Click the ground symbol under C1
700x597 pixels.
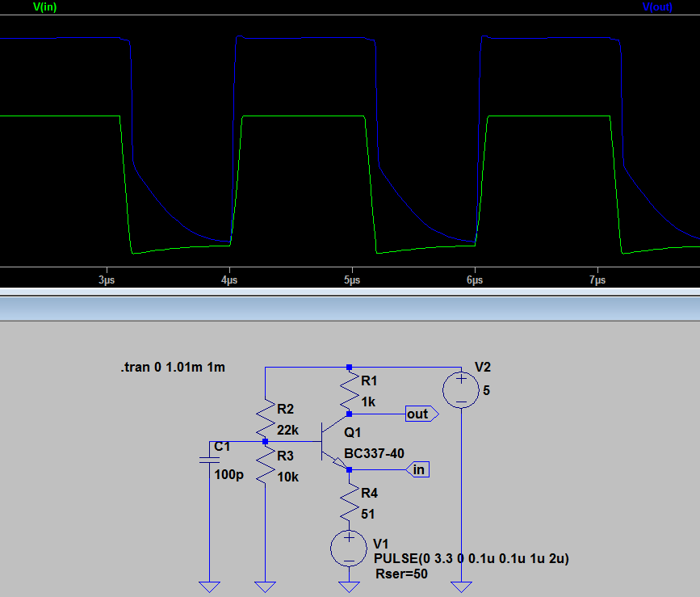[209, 586]
